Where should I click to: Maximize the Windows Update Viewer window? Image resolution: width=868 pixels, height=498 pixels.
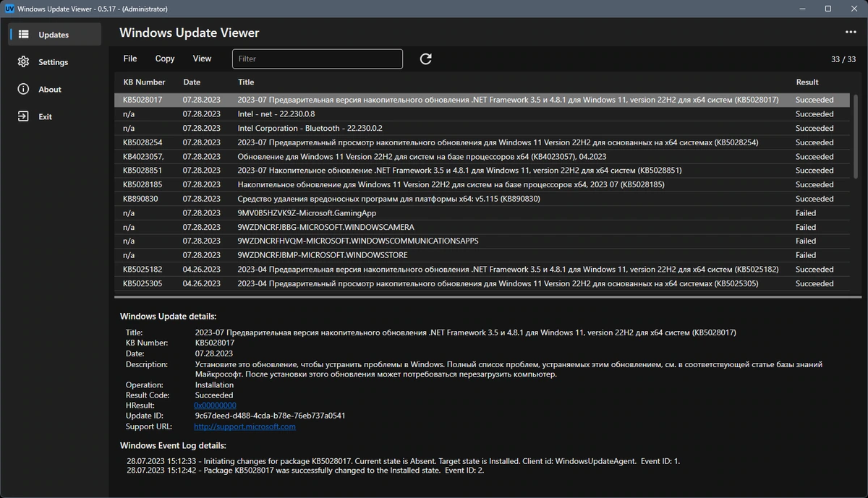coord(828,9)
